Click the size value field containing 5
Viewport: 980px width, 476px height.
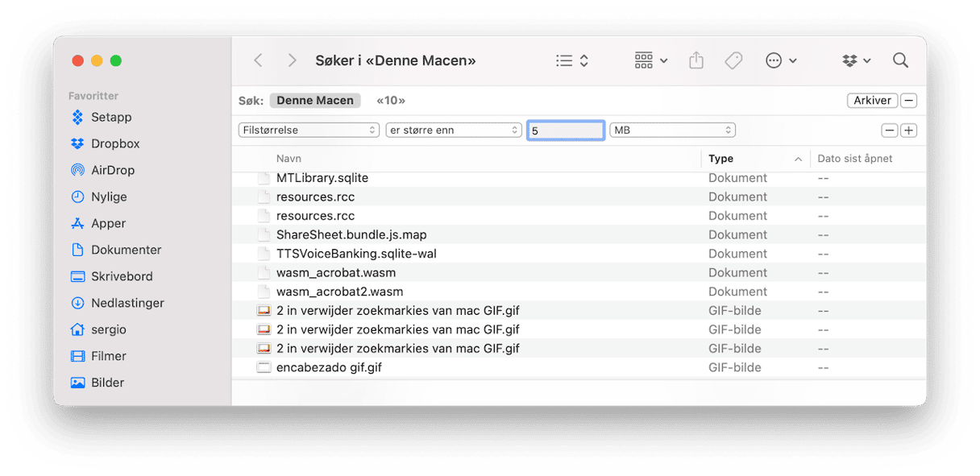(566, 130)
